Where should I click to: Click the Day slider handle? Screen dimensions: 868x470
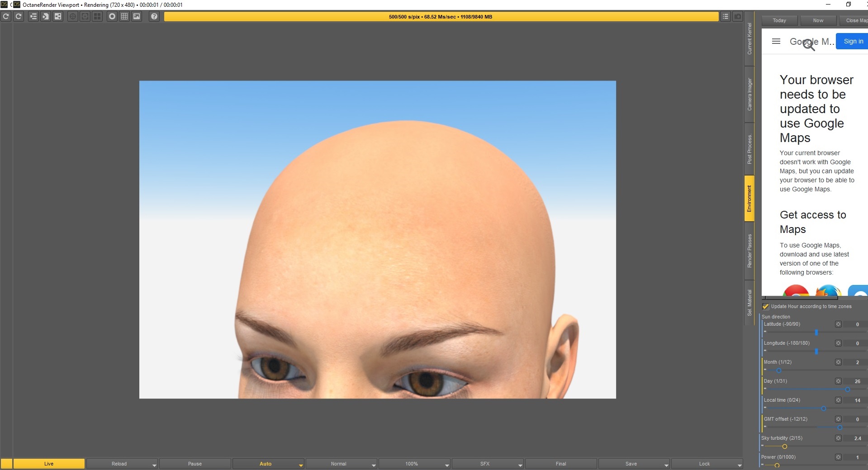click(848, 389)
